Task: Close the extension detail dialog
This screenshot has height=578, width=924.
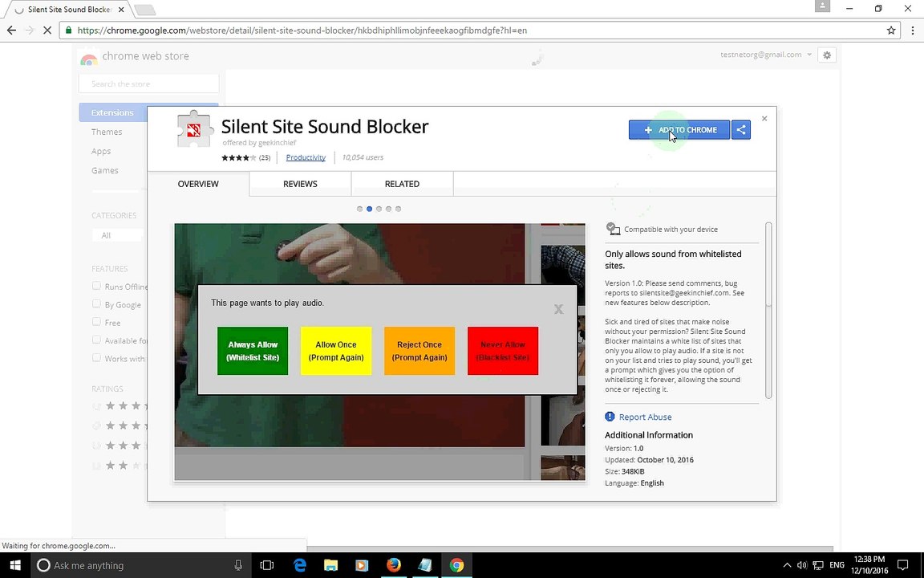Action: (x=764, y=119)
